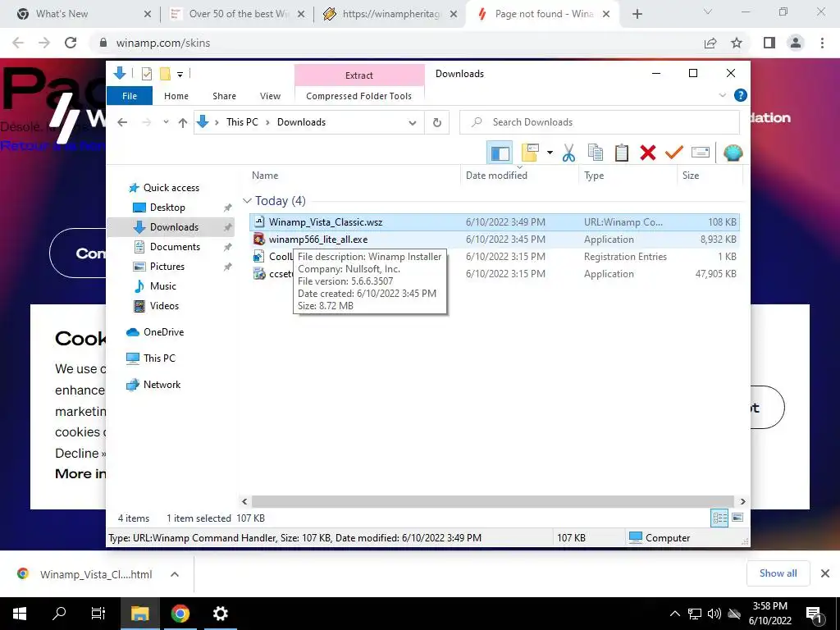Open the Home ribbon tab
Screen dimensions: 840x630
176,96
